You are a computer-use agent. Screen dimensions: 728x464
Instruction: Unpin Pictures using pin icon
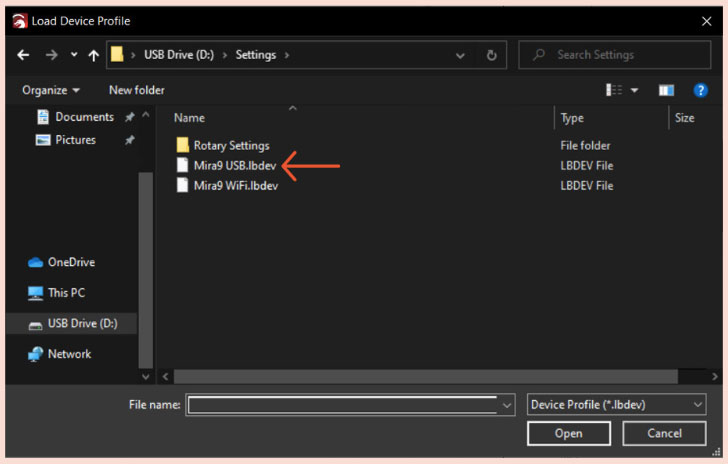tap(130, 140)
